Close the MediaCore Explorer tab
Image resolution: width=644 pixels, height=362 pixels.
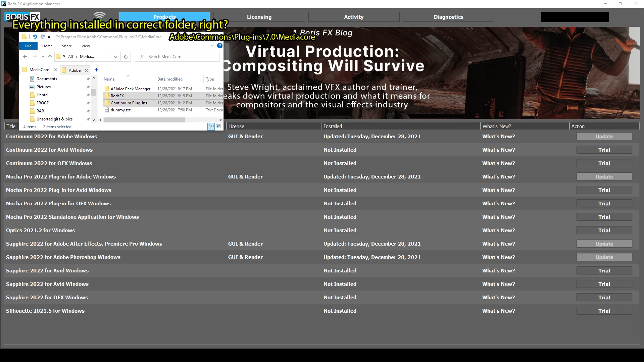(x=56, y=70)
